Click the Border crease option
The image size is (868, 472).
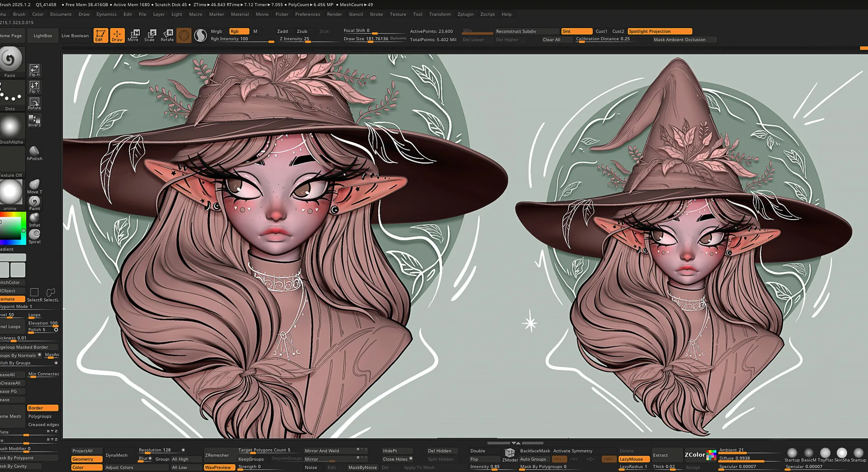42,408
